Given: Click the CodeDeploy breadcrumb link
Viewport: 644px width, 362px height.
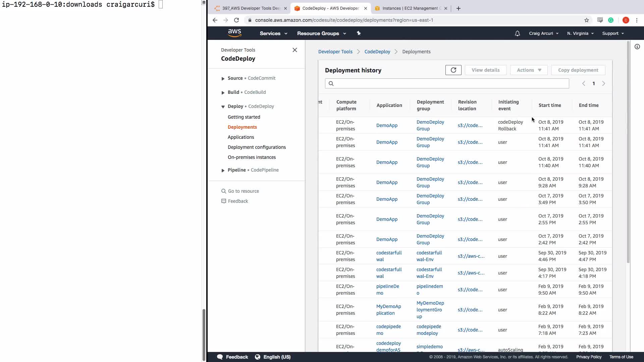Looking at the screenshot, I should point(377,52).
